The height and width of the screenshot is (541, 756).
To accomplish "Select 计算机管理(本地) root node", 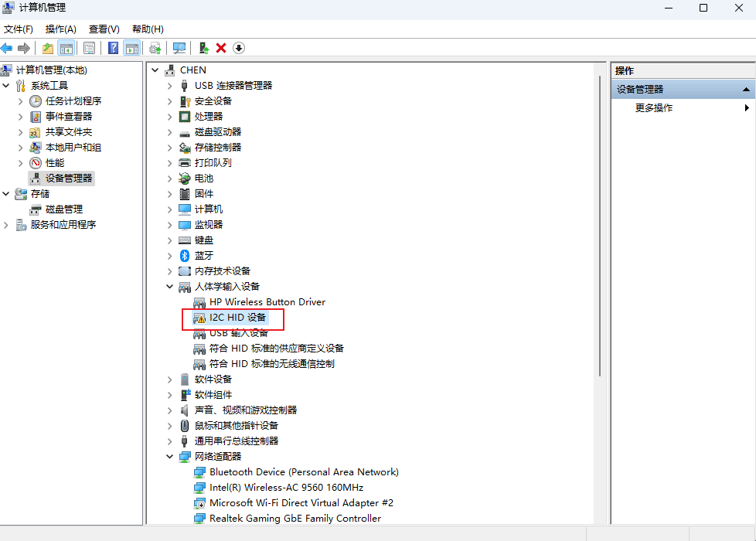I will (x=52, y=70).
